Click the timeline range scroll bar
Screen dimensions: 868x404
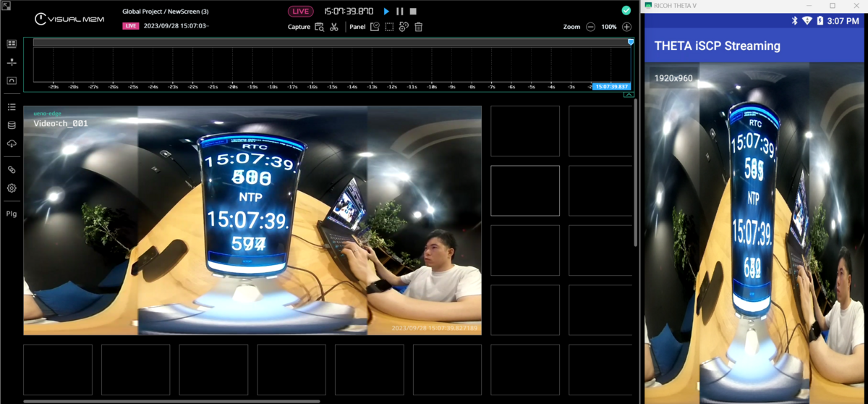331,43
